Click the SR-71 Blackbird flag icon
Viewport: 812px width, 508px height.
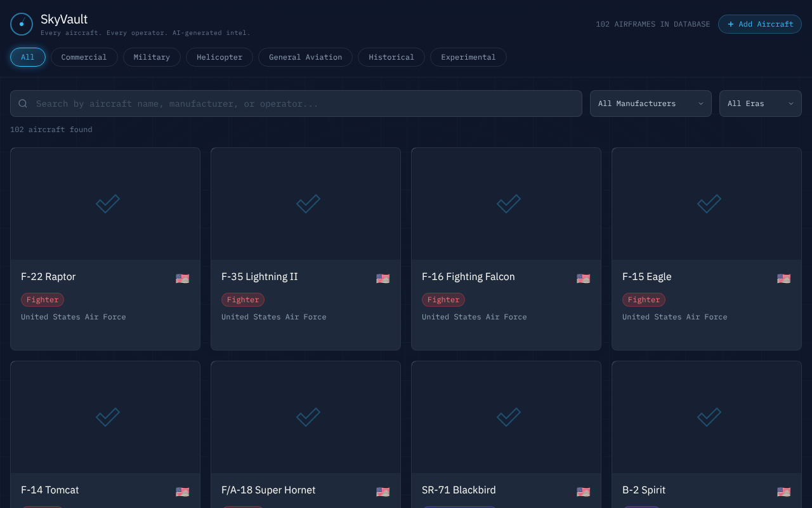pyautogui.click(x=583, y=491)
